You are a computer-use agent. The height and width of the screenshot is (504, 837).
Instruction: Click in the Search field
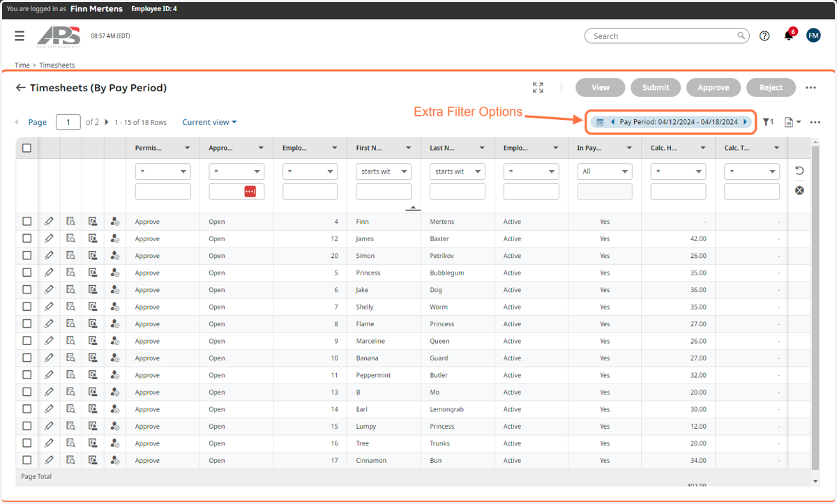(666, 36)
